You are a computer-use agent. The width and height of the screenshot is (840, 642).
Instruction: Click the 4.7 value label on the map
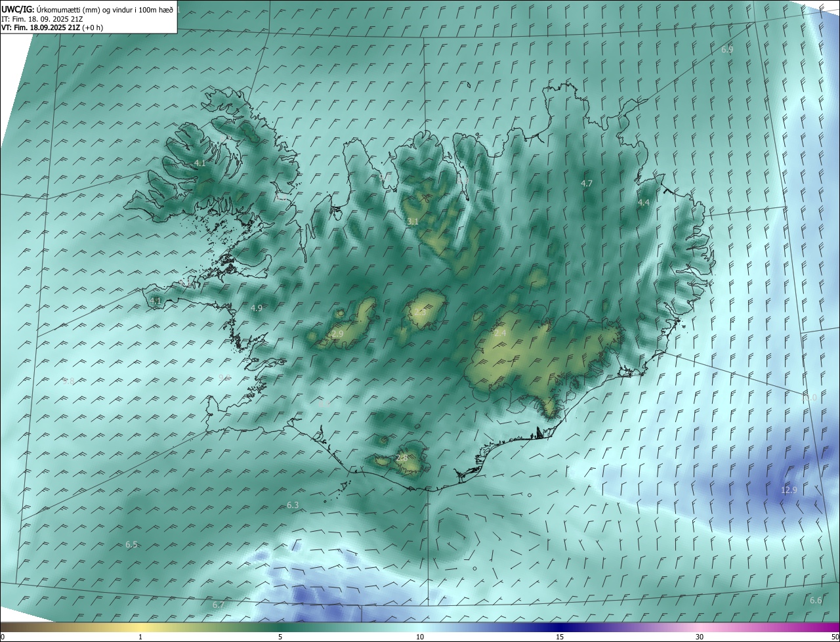[x=587, y=184]
